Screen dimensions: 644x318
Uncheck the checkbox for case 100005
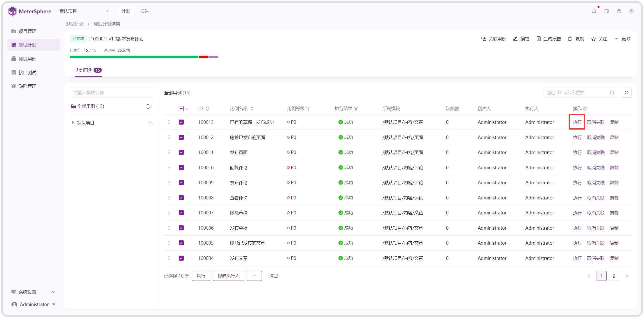(181, 243)
